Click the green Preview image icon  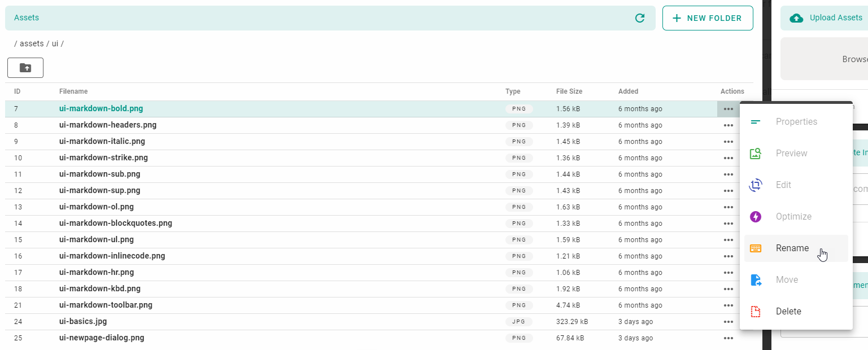click(755, 154)
